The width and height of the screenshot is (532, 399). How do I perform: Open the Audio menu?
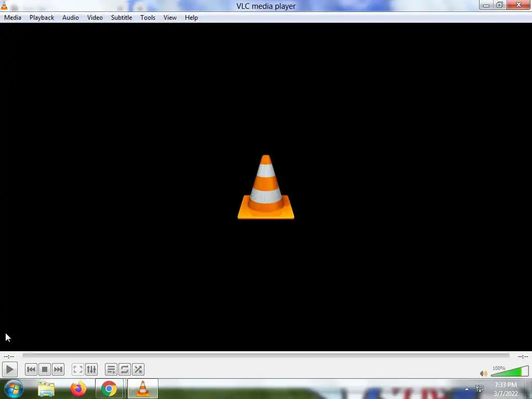pos(71,18)
